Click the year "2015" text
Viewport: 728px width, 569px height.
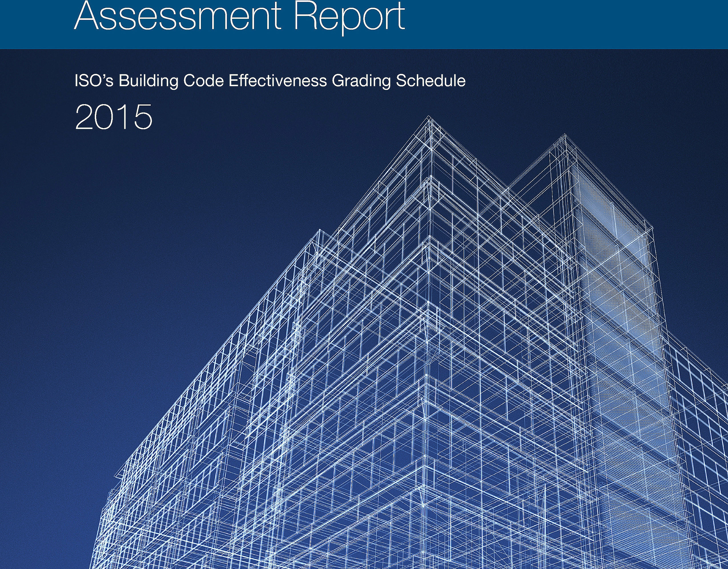pyautogui.click(x=114, y=117)
